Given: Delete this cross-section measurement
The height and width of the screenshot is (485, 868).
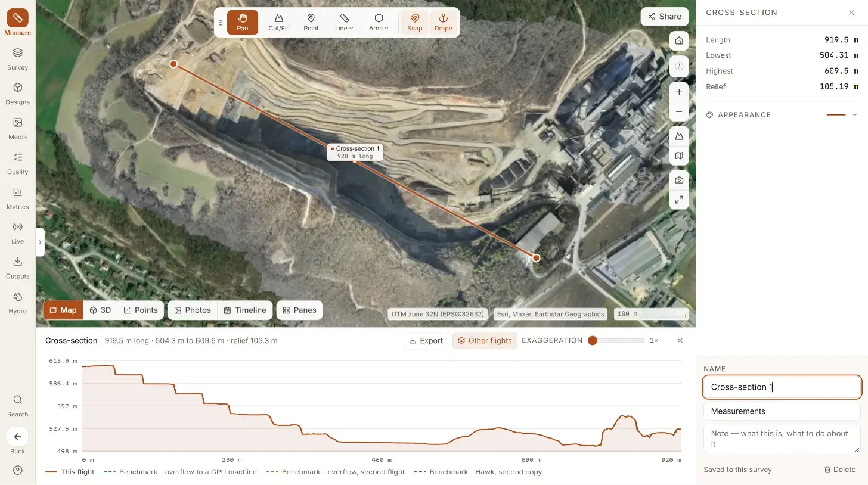Looking at the screenshot, I should (840, 470).
